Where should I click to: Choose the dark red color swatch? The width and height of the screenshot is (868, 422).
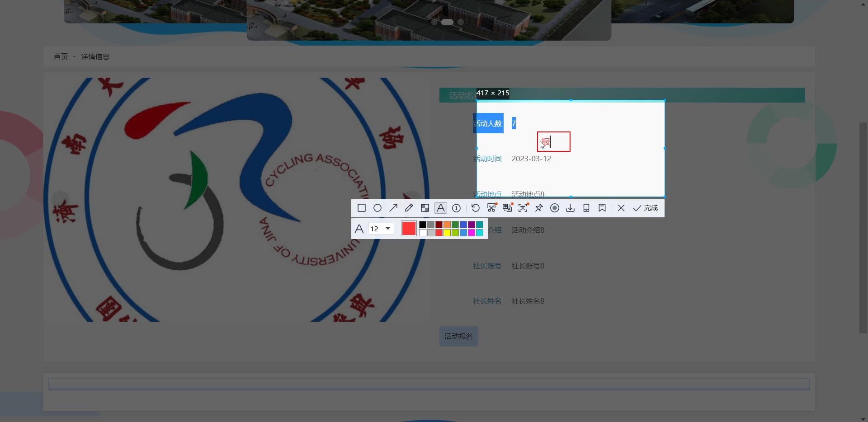(439, 225)
